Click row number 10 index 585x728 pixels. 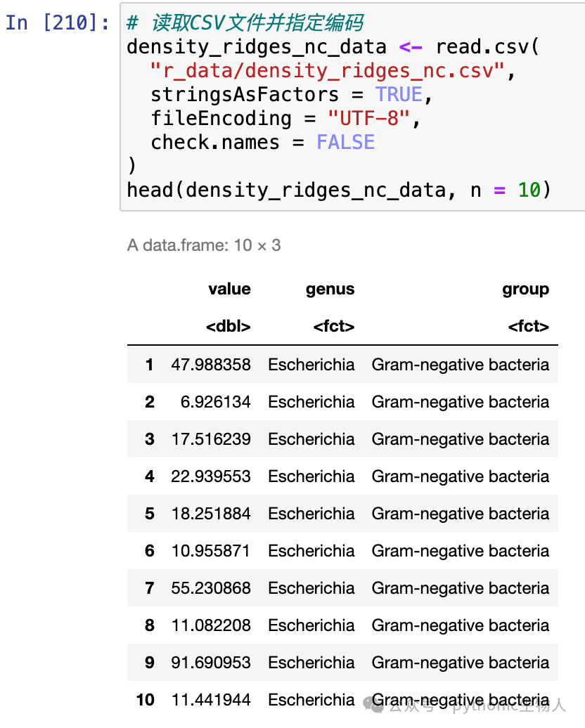(x=146, y=700)
